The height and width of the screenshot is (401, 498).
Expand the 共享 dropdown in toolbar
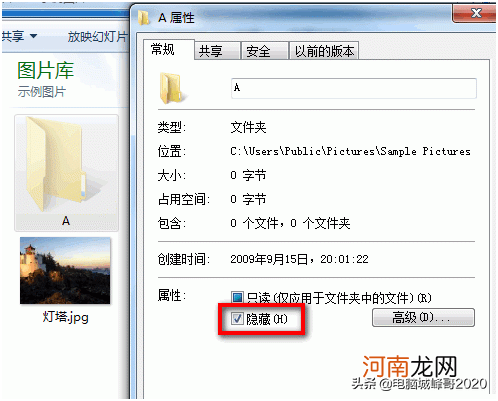coord(19,36)
